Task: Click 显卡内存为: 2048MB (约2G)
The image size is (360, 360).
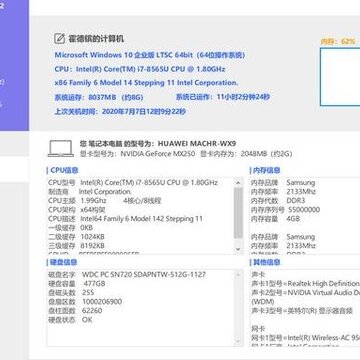Action: click(x=246, y=154)
